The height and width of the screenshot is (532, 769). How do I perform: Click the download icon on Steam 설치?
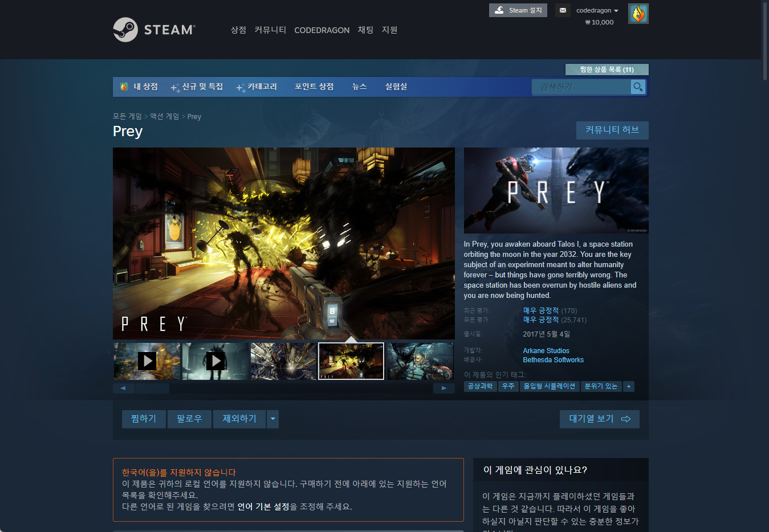(x=499, y=10)
